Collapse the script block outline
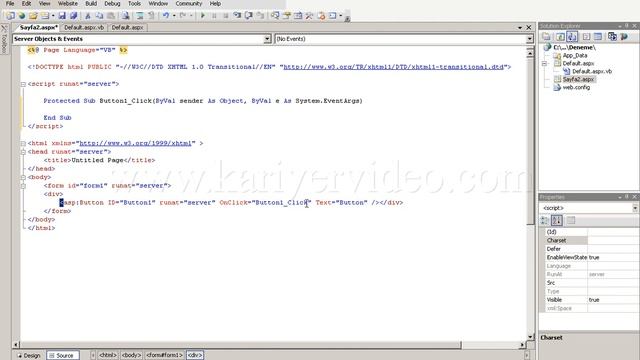640x360 pixels. (23, 84)
